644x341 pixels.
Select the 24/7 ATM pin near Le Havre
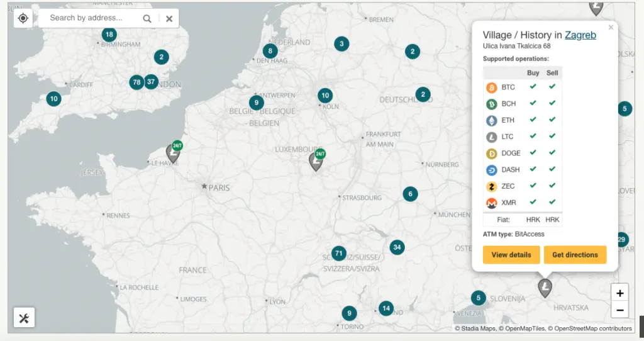pos(174,152)
